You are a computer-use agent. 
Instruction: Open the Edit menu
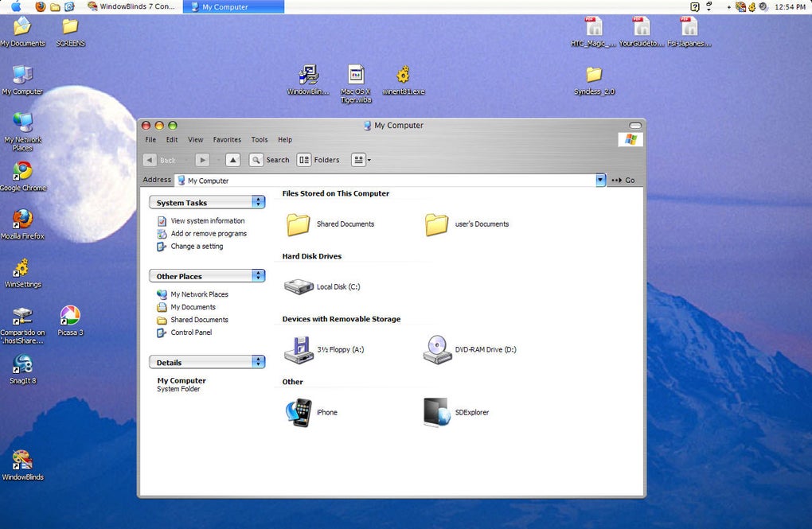click(x=172, y=140)
